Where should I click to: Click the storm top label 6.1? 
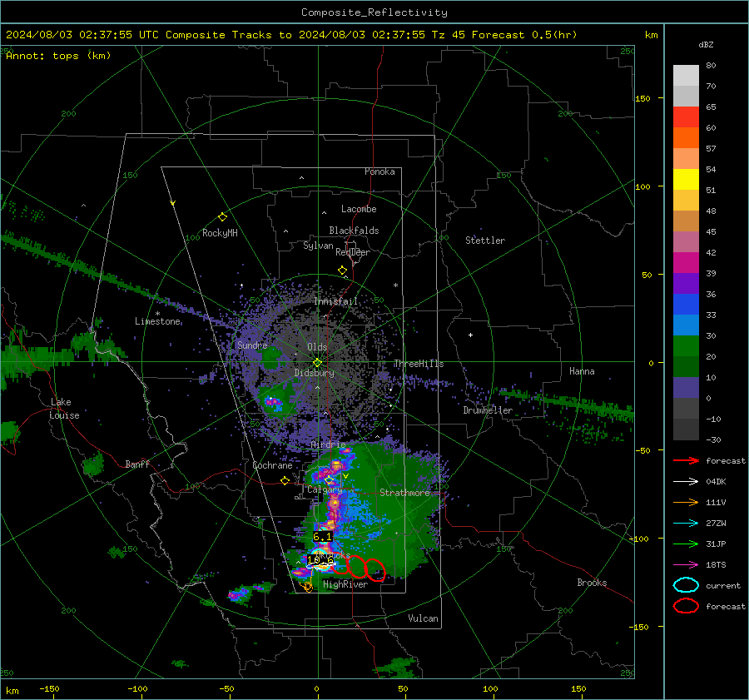(322, 537)
